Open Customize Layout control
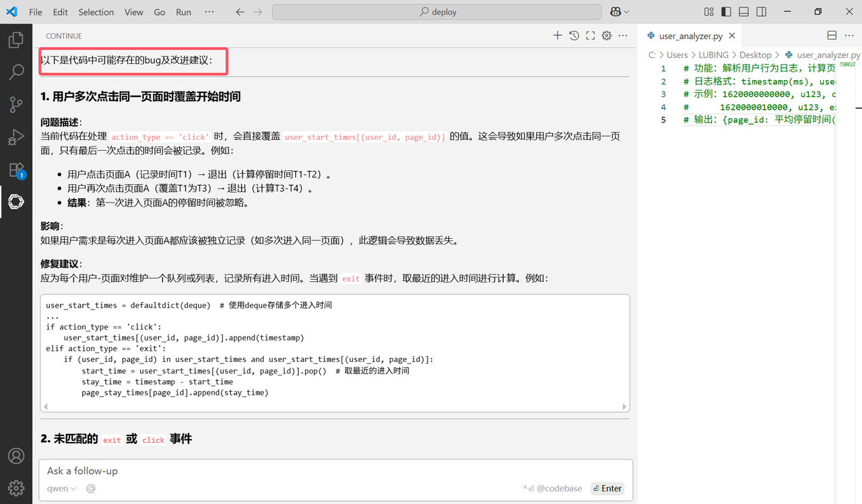This screenshot has height=504, width=862. pyautogui.click(x=708, y=12)
